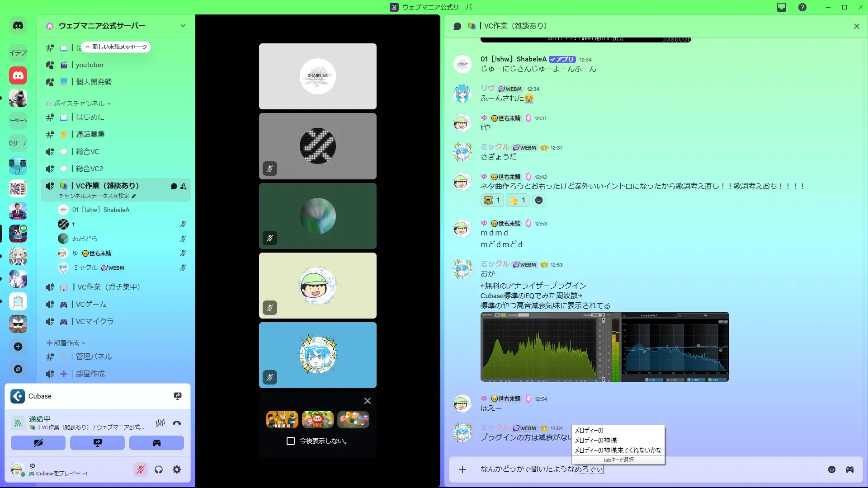Open the discover servers compass icon
This screenshot has width=868, height=488.
[18, 369]
